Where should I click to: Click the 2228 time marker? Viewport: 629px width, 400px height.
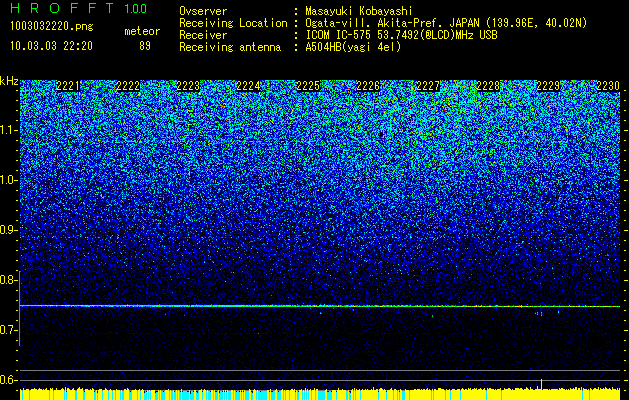click(x=488, y=86)
